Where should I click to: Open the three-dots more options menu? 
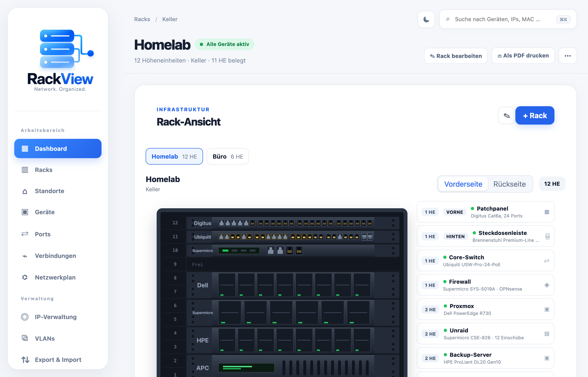[568, 56]
